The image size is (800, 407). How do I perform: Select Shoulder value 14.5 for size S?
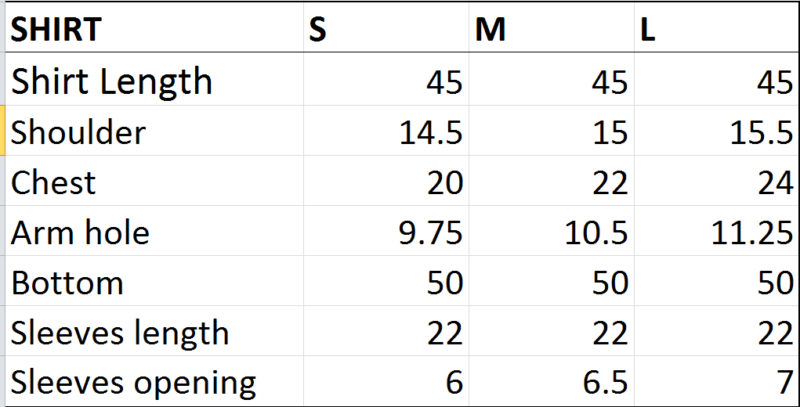click(386, 131)
